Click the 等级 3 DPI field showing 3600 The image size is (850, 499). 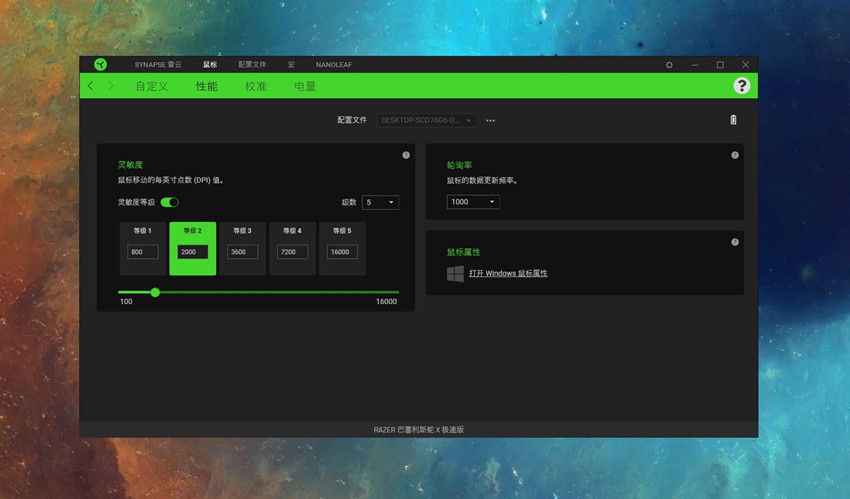coord(242,252)
